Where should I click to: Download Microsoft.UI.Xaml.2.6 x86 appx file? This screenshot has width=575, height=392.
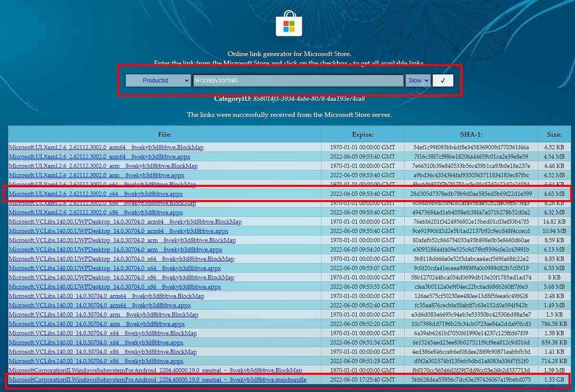pos(96,213)
